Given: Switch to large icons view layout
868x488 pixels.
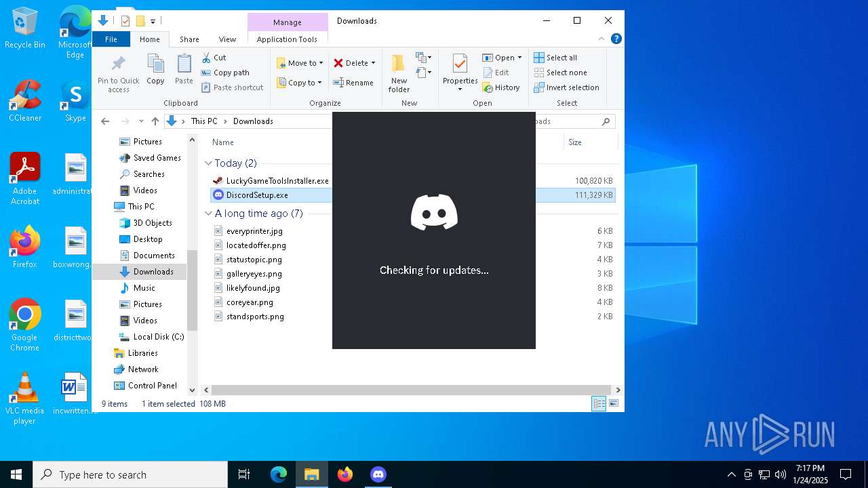Looking at the screenshot, I should (x=614, y=403).
